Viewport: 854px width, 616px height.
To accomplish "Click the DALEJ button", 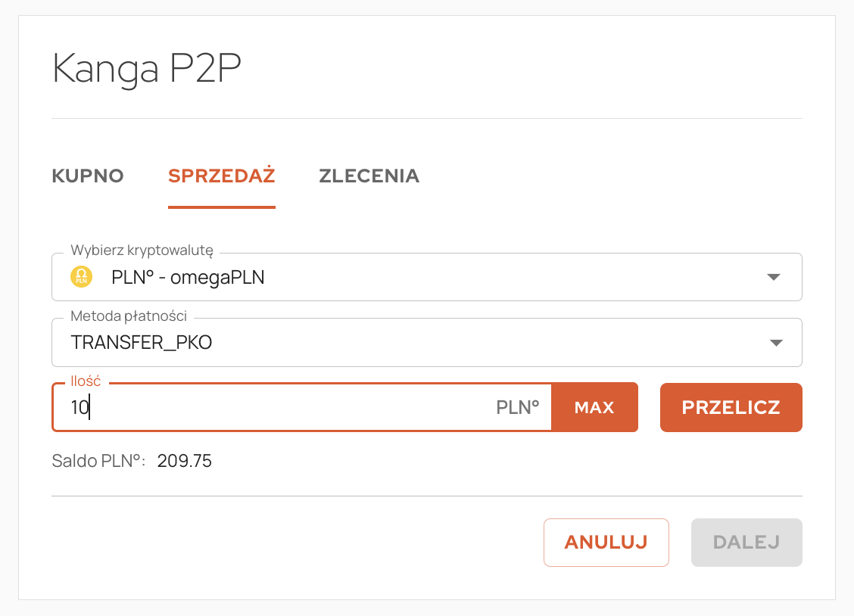I will point(746,543).
